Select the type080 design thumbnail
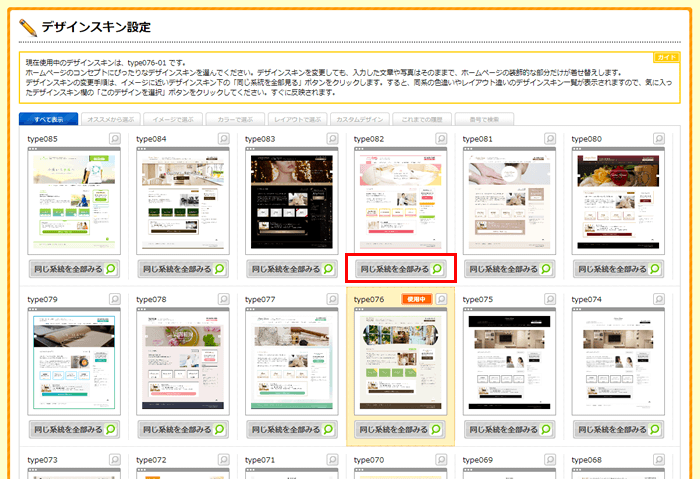 point(618,201)
